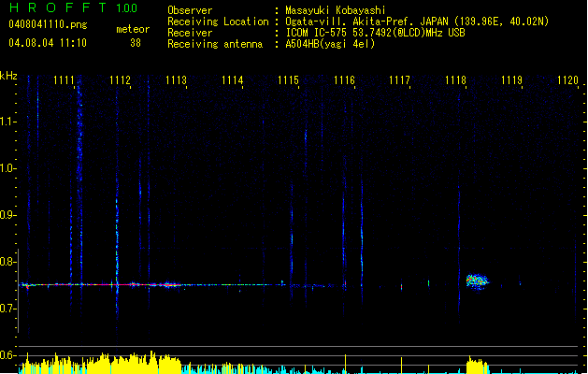This screenshot has width=588, height=374.
Task: Click the bright meteor echo blob after 1118
Action: pyautogui.click(x=477, y=280)
